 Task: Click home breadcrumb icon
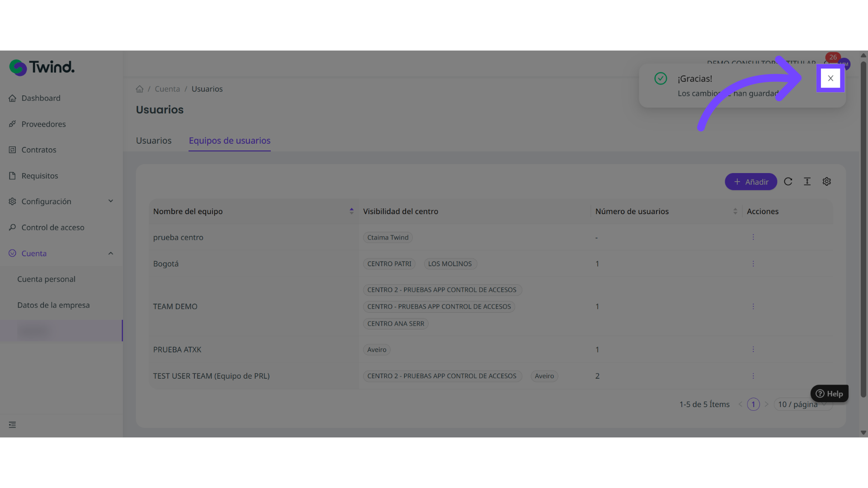pyautogui.click(x=140, y=89)
